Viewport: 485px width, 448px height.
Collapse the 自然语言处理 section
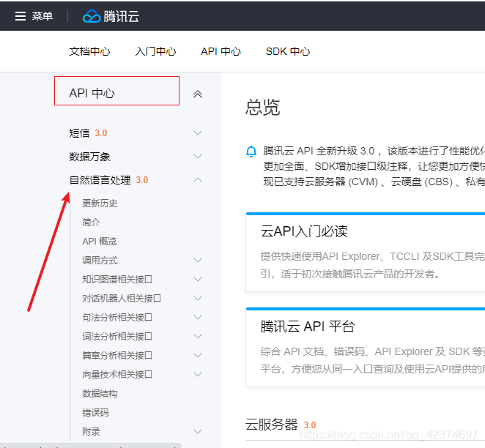tap(198, 180)
